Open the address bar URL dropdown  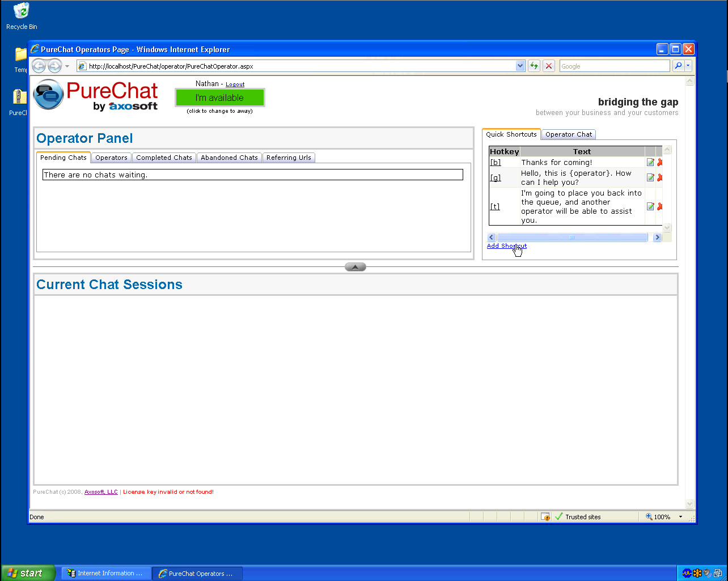[520, 66]
